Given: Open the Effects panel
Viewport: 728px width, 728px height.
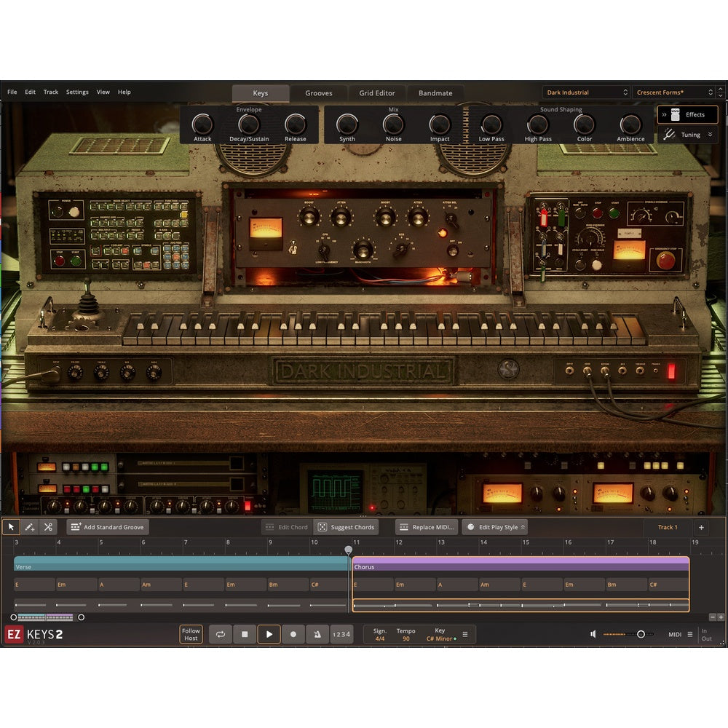Looking at the screenshot, I should point(687,114).
